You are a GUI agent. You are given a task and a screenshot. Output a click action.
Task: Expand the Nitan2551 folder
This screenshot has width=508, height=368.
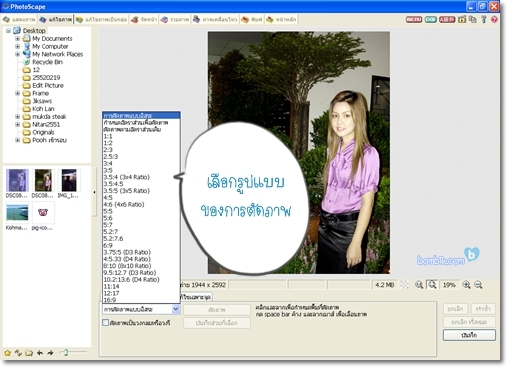18,124
